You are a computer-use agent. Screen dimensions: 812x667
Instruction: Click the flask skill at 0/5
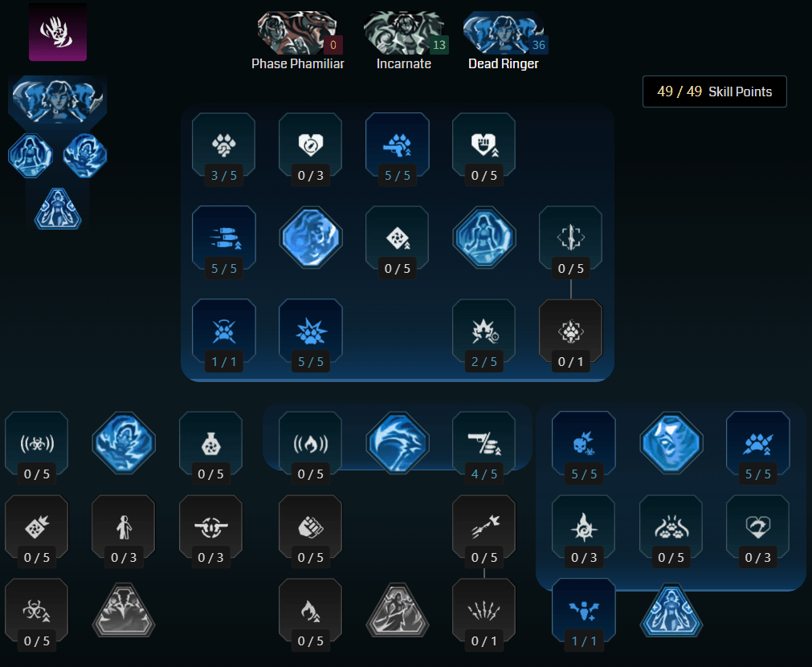(210, 448)
